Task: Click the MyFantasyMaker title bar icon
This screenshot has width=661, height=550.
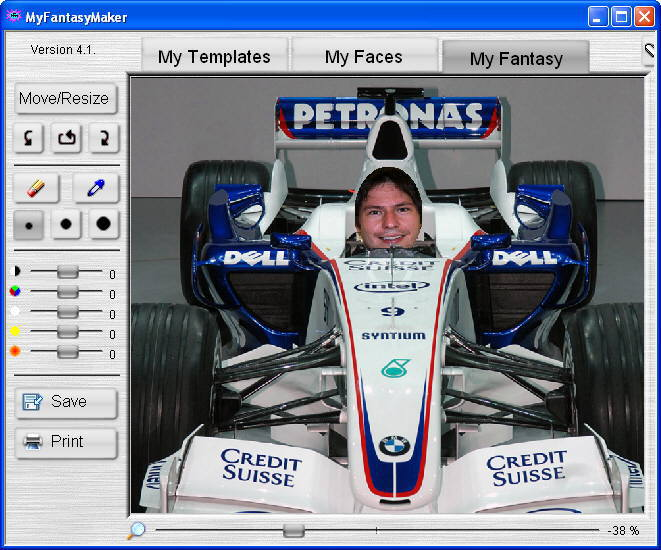Action: (14, 17)
